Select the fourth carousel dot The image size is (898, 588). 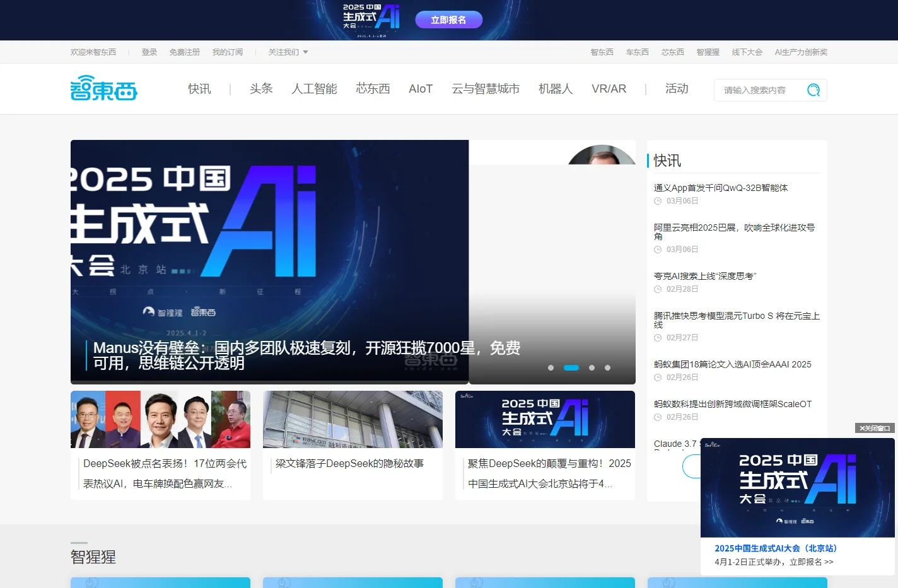pos(608,367)
